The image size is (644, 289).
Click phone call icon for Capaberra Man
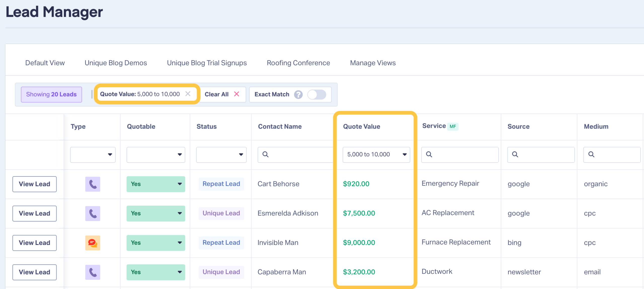click(93, 272)
